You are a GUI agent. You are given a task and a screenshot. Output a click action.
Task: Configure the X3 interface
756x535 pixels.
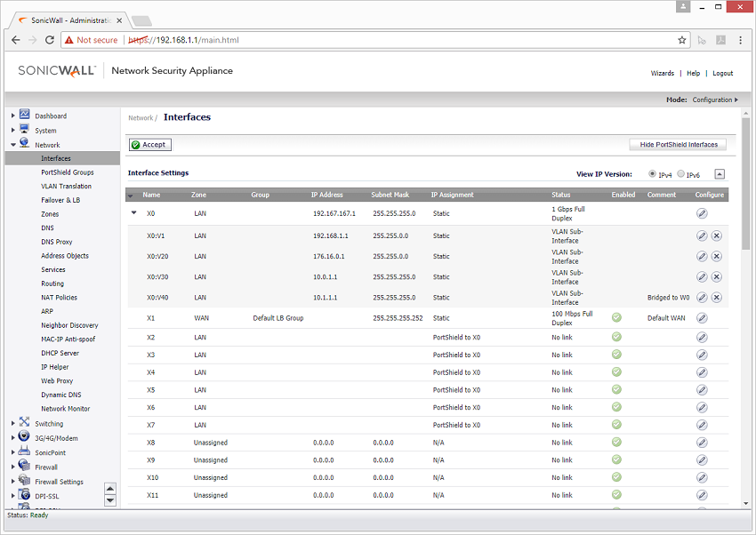click(x=702, y=355)
